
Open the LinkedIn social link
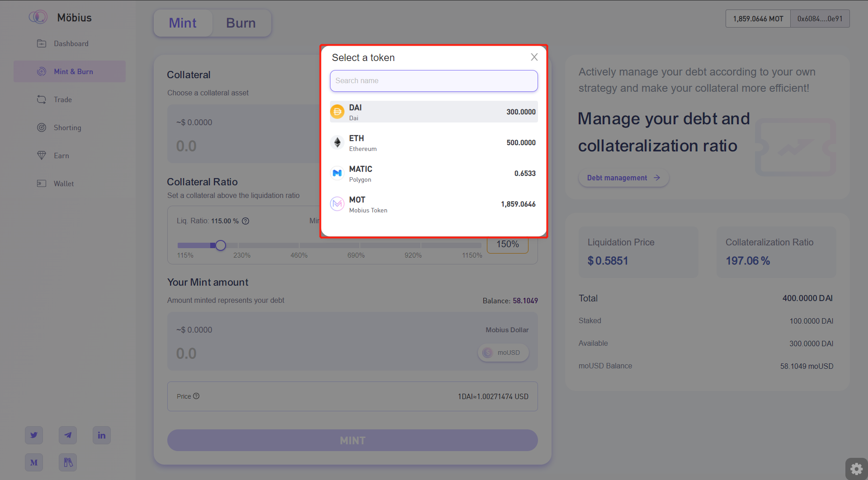tap(102, 435)
